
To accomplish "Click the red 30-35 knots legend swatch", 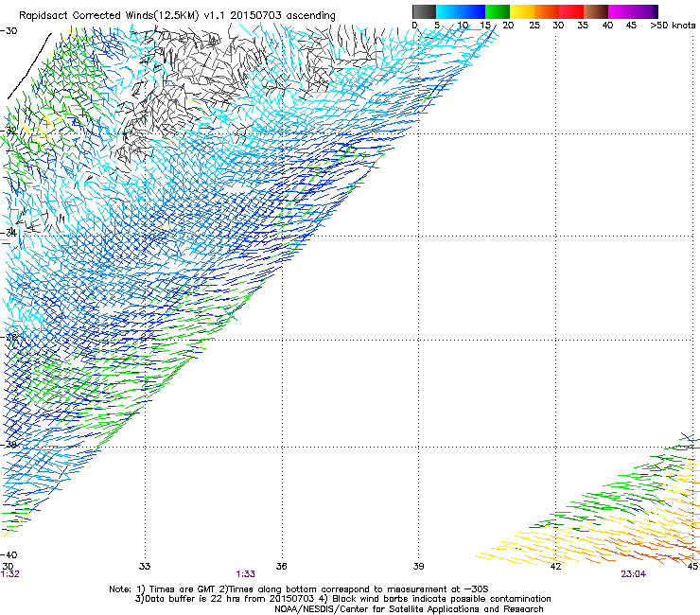I will 571,11.
